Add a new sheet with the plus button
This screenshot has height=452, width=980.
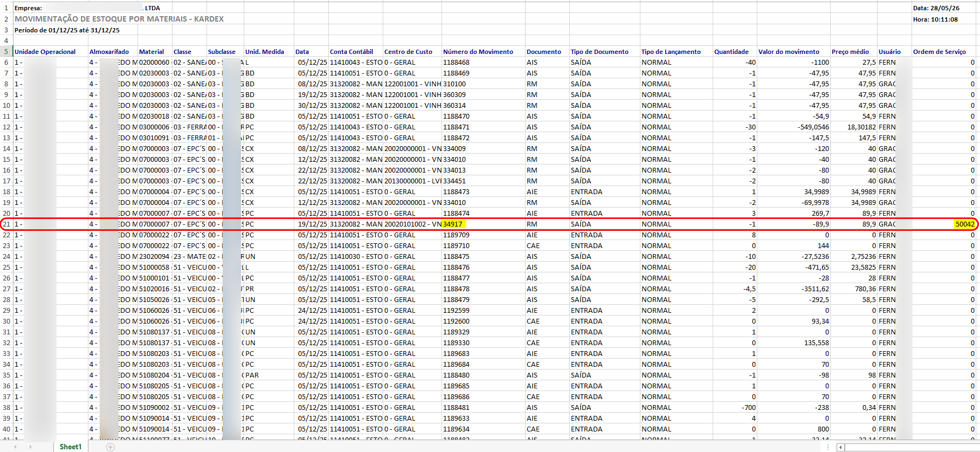pos(111,447)
